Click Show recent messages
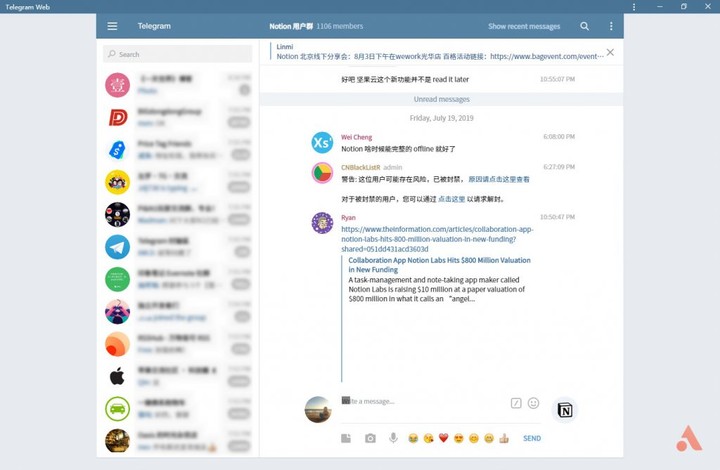720x470 pixels. click(524, 27)
